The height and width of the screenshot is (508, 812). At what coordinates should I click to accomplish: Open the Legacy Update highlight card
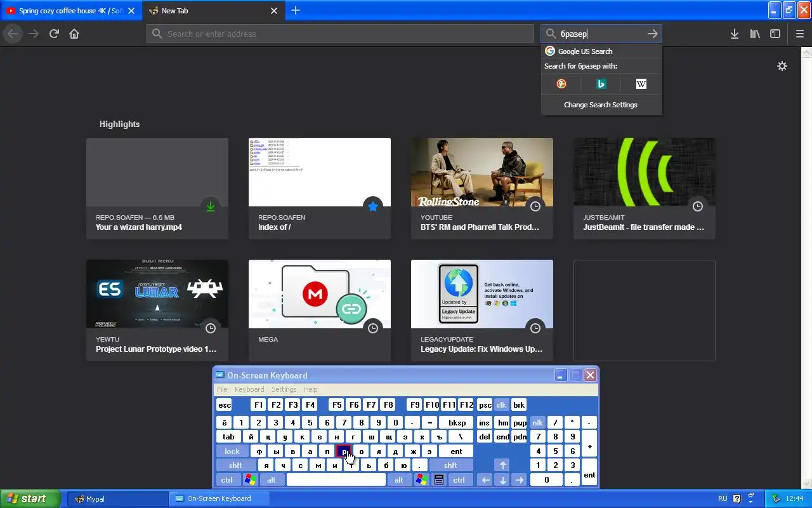482,311
